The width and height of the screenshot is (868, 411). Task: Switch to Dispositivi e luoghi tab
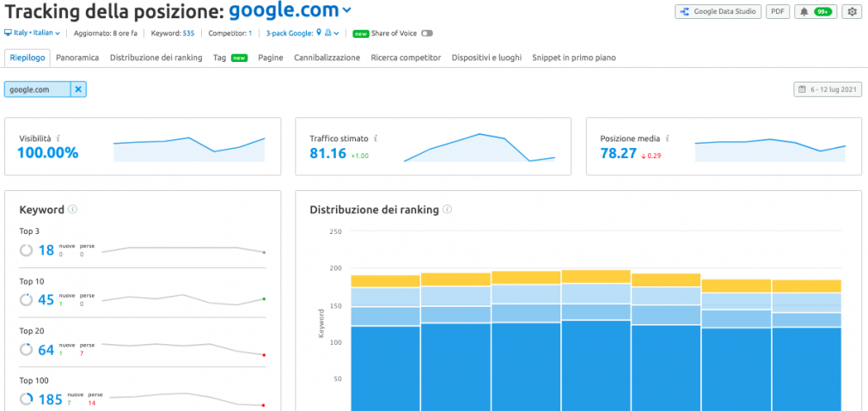tap(486, 58)
